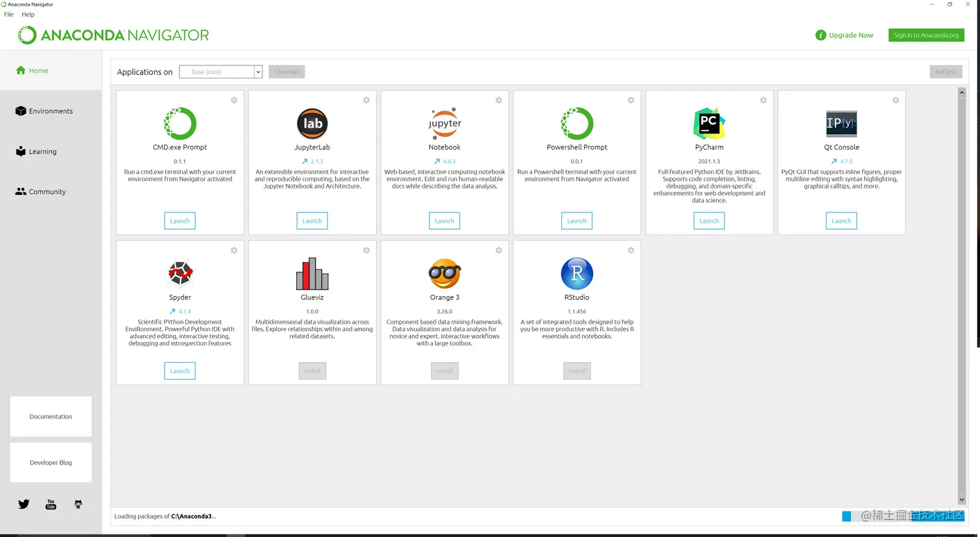The height and width of the screenshot is (537, 980).
Task: Open the Orange 3 tile settings gear
Action: (498, 251)
